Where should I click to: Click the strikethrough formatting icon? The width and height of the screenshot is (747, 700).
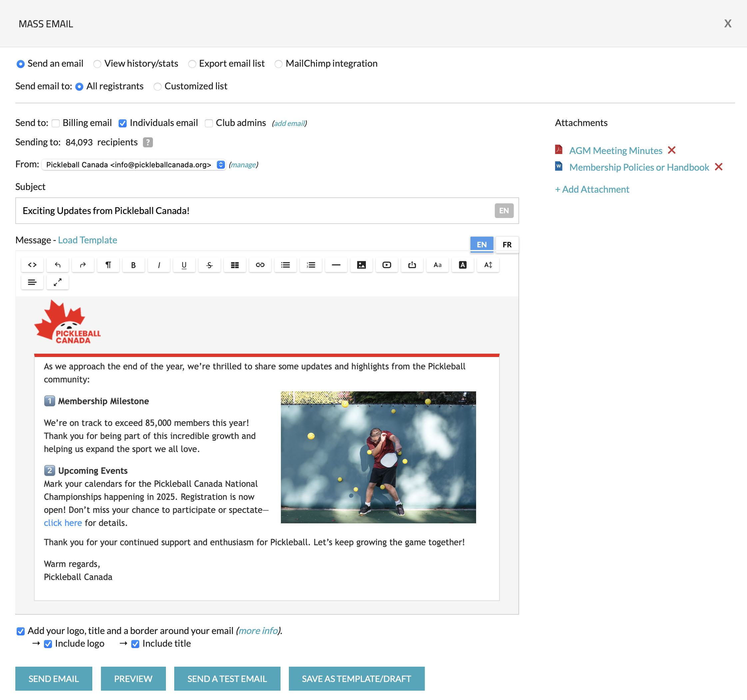[x=209, y=265]
